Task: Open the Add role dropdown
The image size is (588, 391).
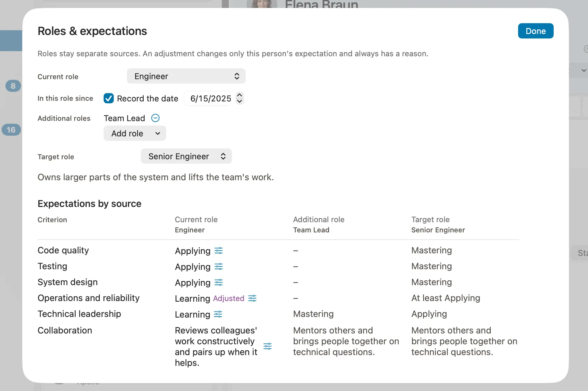Action: pos(135,133)
